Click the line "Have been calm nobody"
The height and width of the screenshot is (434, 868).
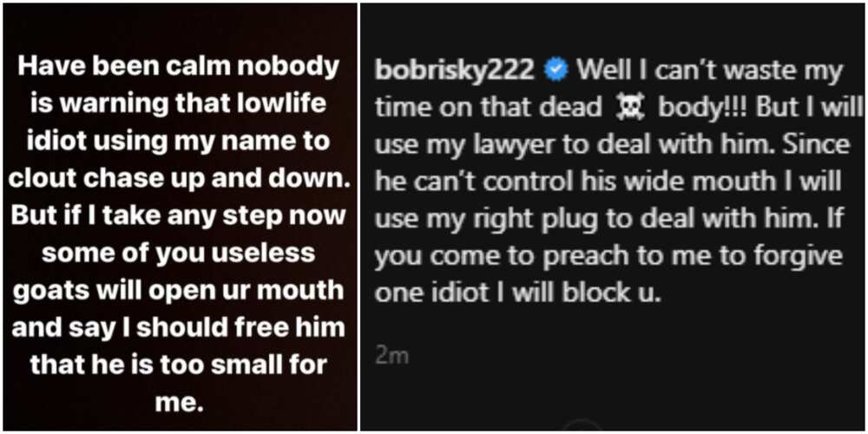click(180, 67)
